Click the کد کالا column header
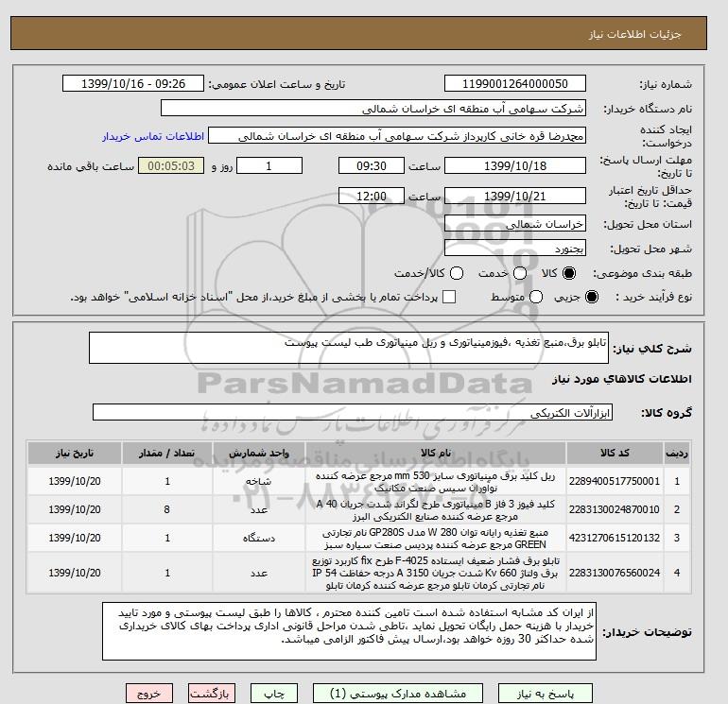This screenshot has height=704, width=728. pyautogui.click(x=615, y=453)
